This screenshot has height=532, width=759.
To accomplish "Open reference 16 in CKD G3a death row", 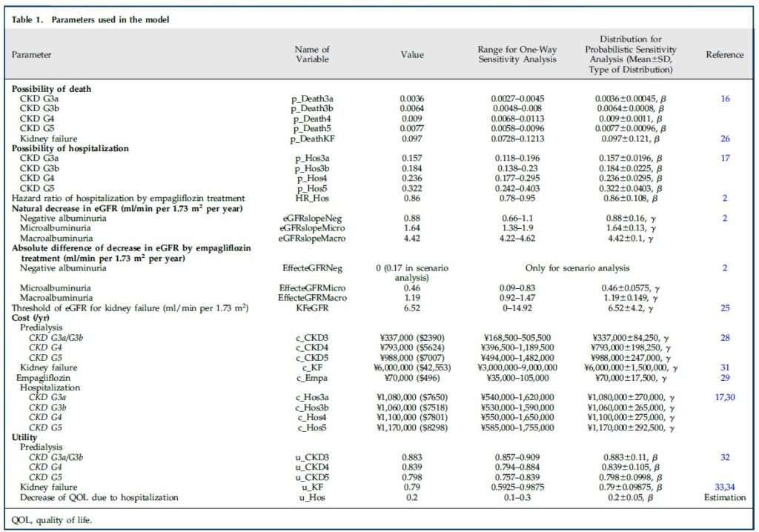I will (724, 98).
